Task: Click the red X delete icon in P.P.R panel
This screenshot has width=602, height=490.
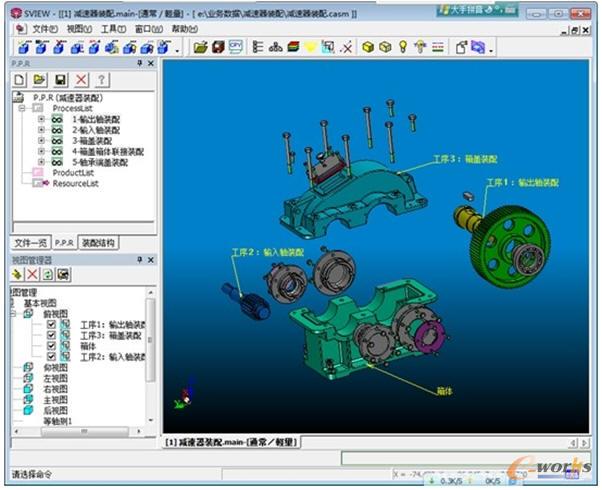Action: (x=81, y=79)
